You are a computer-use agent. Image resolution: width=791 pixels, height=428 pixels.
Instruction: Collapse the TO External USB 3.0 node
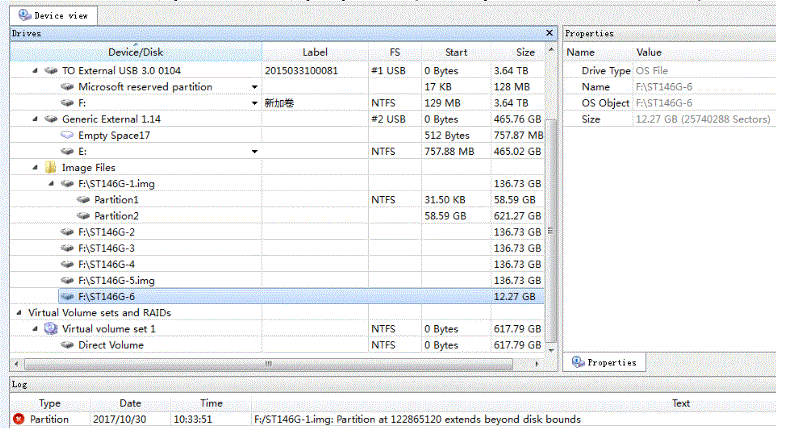[36, 71]
